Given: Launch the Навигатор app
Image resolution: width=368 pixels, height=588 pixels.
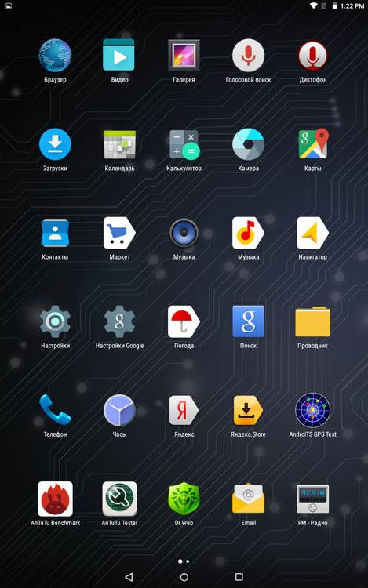Looking at the screenshot, I should tap(312, 233).
